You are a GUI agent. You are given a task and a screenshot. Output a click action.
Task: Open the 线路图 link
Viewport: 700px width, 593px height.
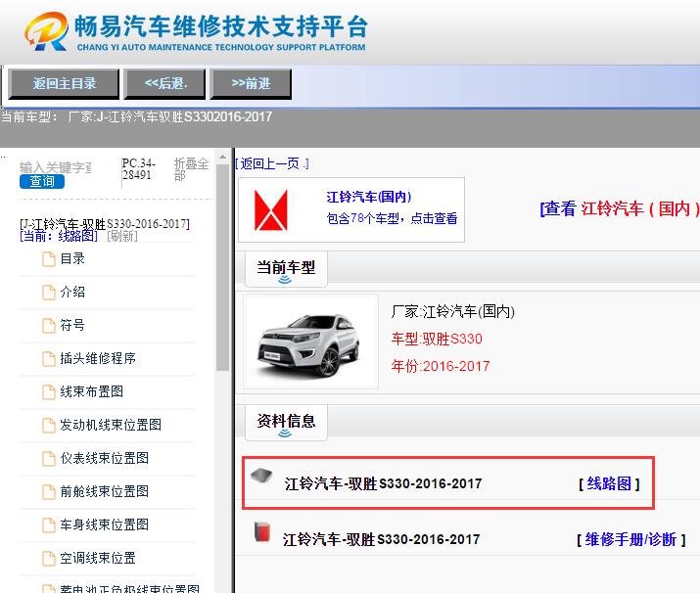(609, 483)
